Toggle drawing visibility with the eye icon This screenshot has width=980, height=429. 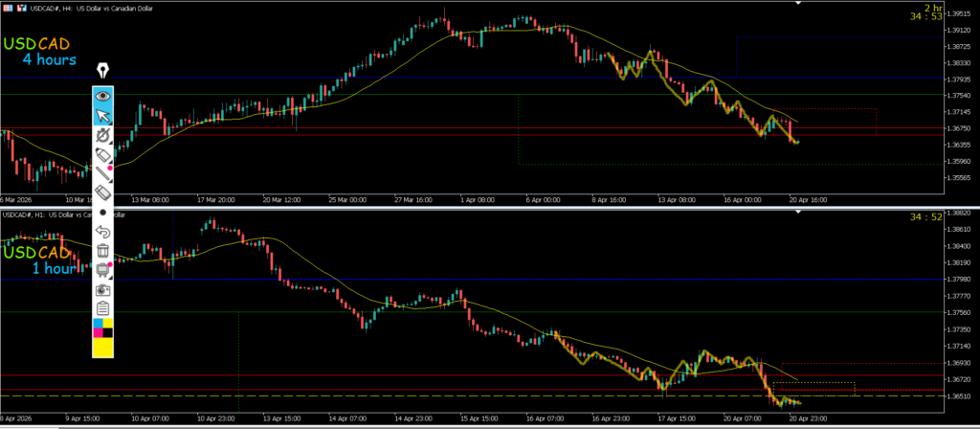102,96
